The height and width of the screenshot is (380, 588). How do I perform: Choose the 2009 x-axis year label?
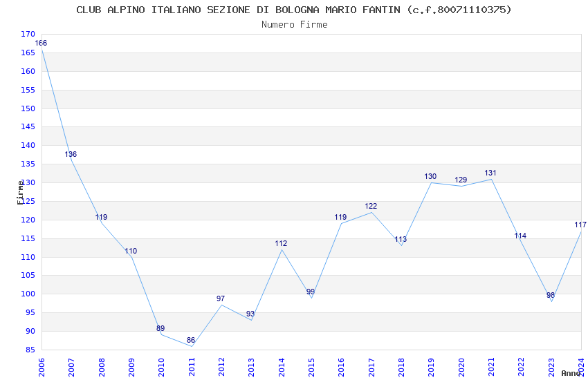pyautogui.click(x=131, y=368)
